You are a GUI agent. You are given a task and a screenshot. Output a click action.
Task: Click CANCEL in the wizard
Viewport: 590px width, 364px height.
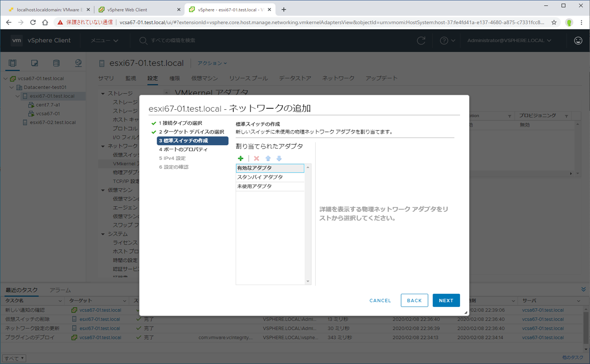coord(380,300)
